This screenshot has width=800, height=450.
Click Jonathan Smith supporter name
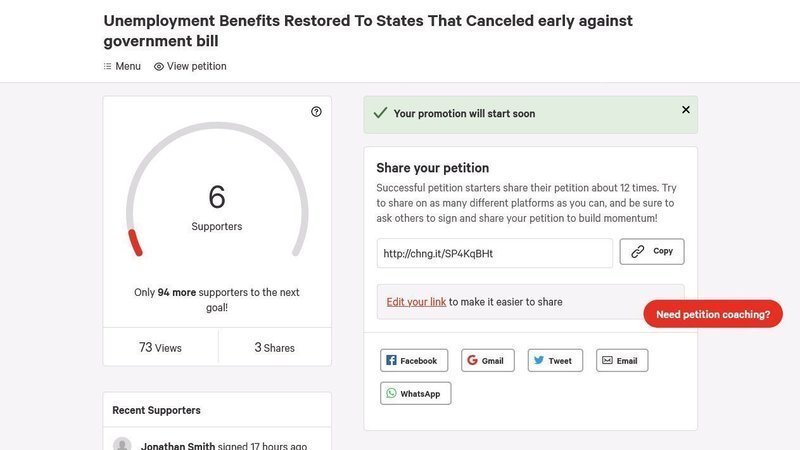(x=175, y=446)
